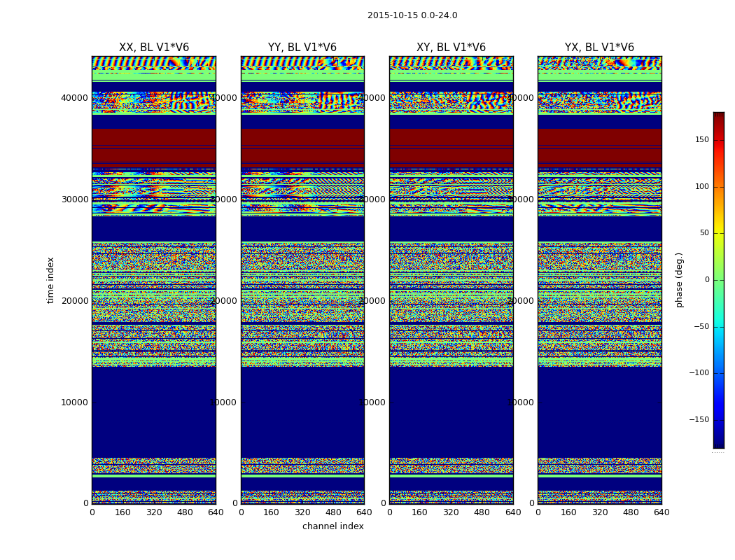Click the 640 channel tick under YX plot
The height and width of the screenshot is (560, 735).
click(661, 512)
